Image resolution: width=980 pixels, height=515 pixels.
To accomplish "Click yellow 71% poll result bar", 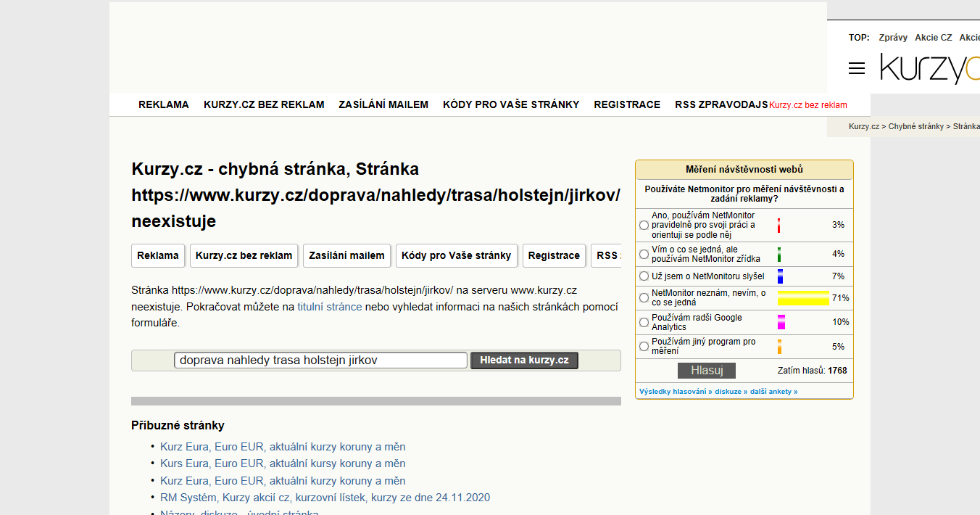I will click(803, 298).
